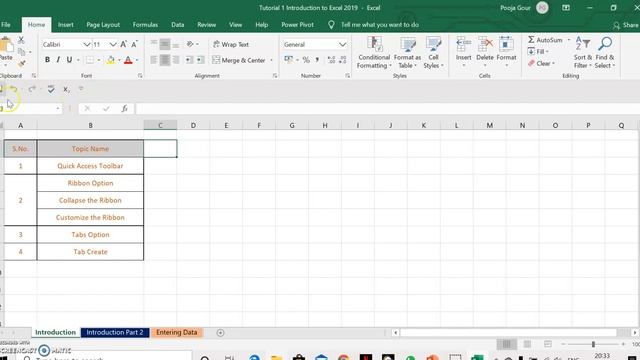Open the font size dropdown
The width and height of the screenshot is (640, 360).
tap(113, 44)
